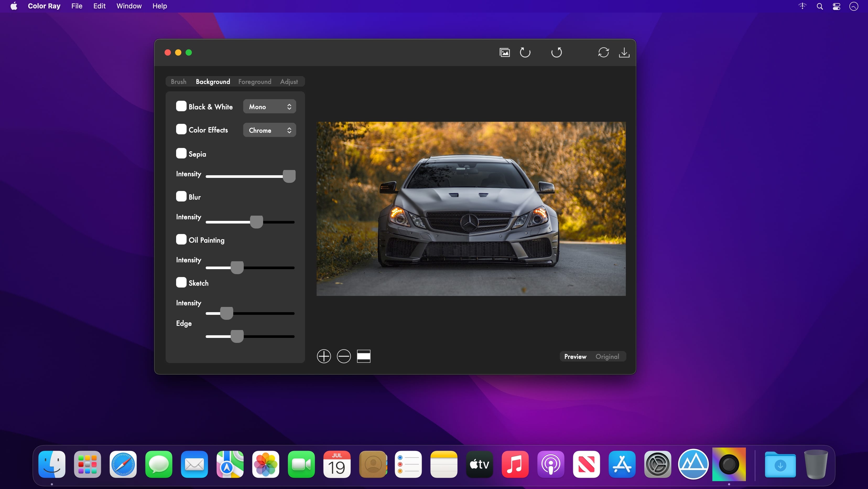Open News from the Dock
This screenshot has height=489, width=868.
[x=586, y=464]
